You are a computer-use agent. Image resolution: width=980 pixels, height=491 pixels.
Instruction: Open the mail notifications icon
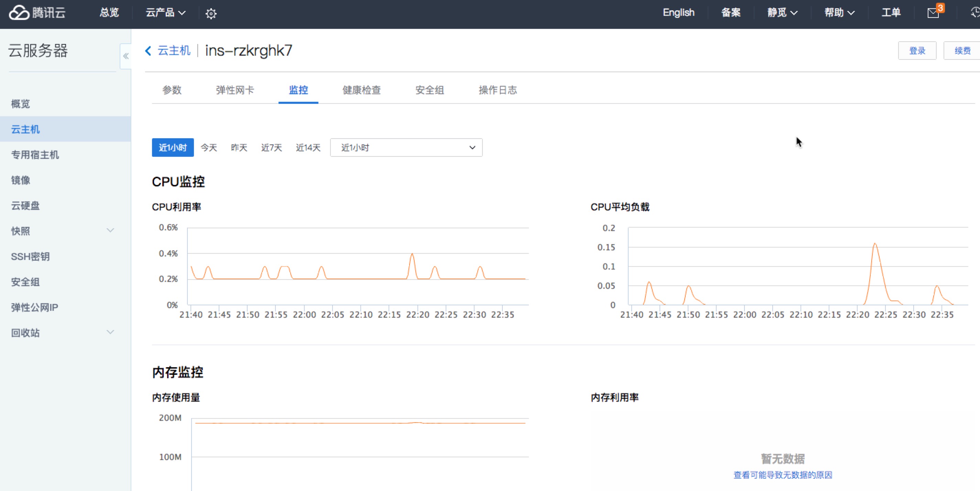(933, 13)
